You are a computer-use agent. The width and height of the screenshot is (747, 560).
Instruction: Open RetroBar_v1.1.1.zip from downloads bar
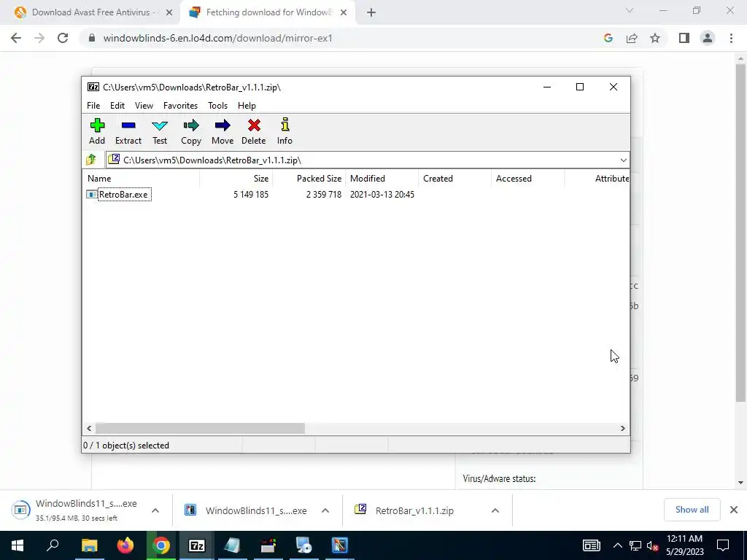point(414,510)
